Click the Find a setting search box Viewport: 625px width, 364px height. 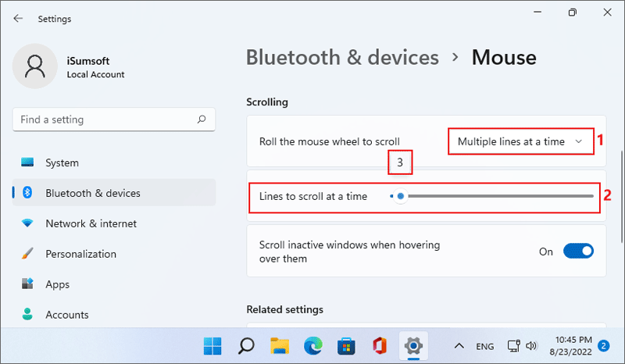(114, 120)
